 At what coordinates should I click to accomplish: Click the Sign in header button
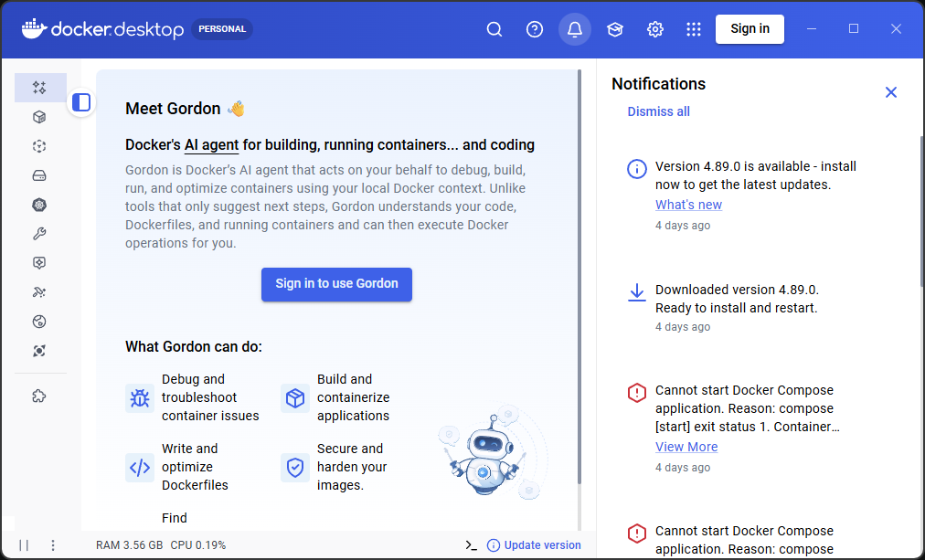[750, 29]
